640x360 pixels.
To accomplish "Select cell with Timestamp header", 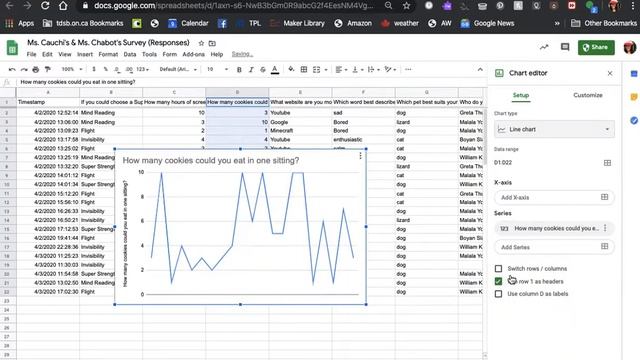I will tap(48, 102).
